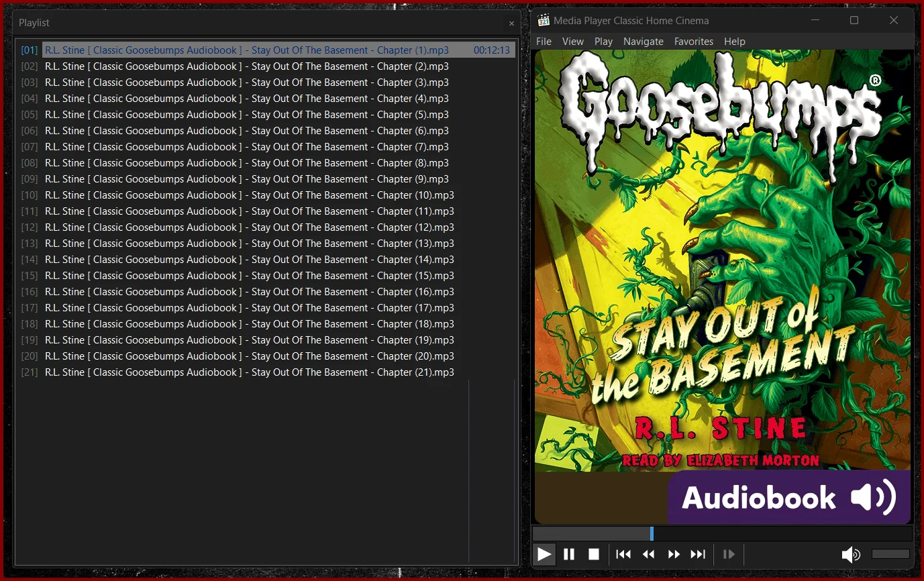Close the Media Player Classic window

coord(894,21)
